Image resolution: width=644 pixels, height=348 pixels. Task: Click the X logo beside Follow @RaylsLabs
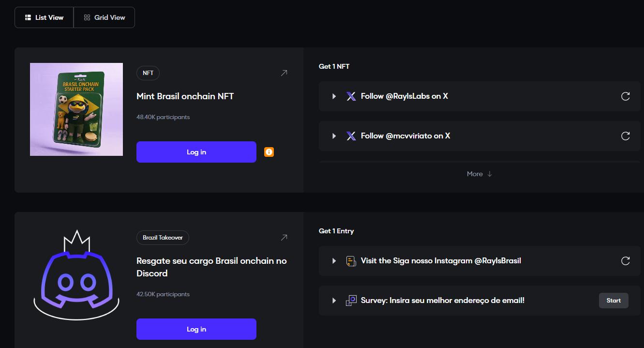(351, 96)
